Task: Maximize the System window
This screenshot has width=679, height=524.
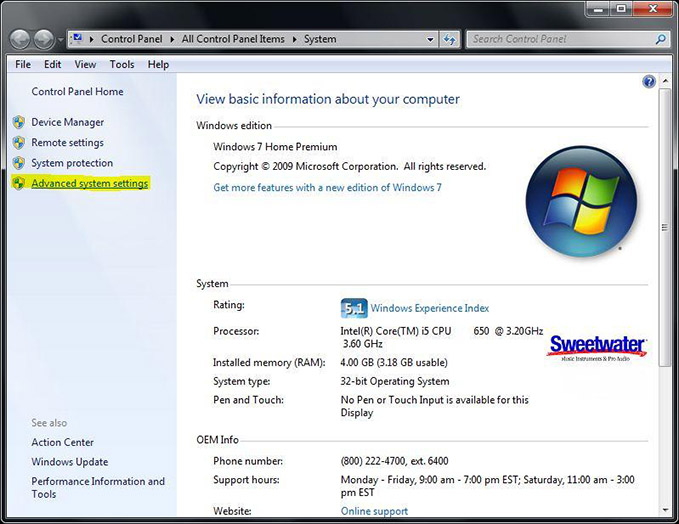Action: [x=621, y=10]
